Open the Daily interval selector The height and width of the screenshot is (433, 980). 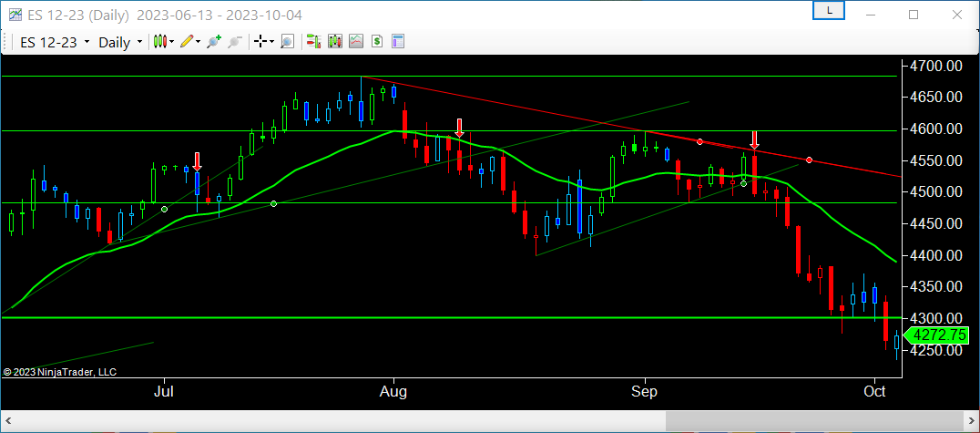120,42
